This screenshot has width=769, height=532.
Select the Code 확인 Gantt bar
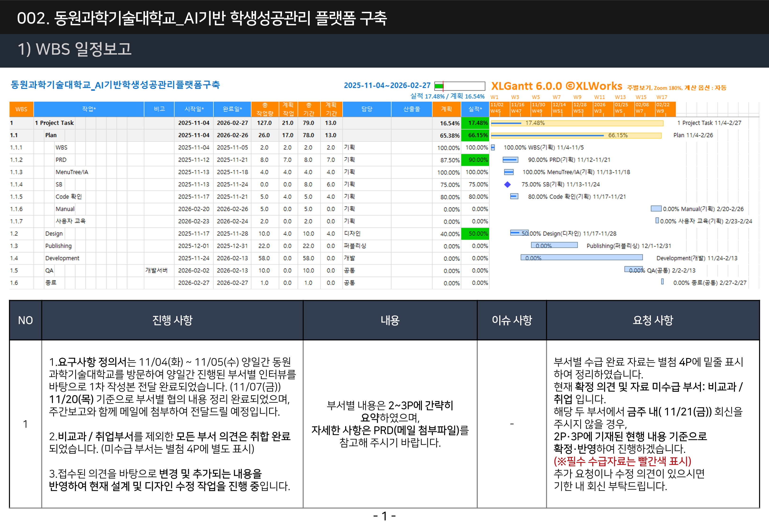[514, 196]
